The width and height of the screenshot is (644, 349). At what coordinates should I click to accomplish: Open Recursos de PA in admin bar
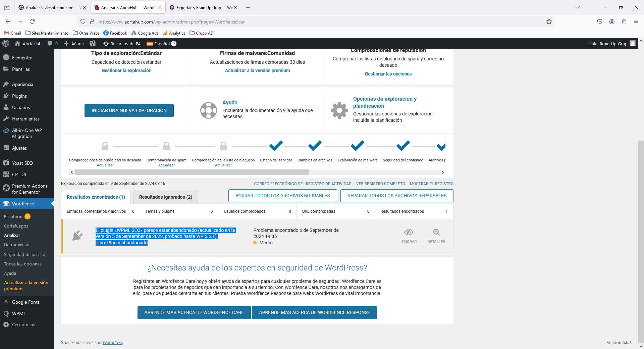[x=122, y=44]
